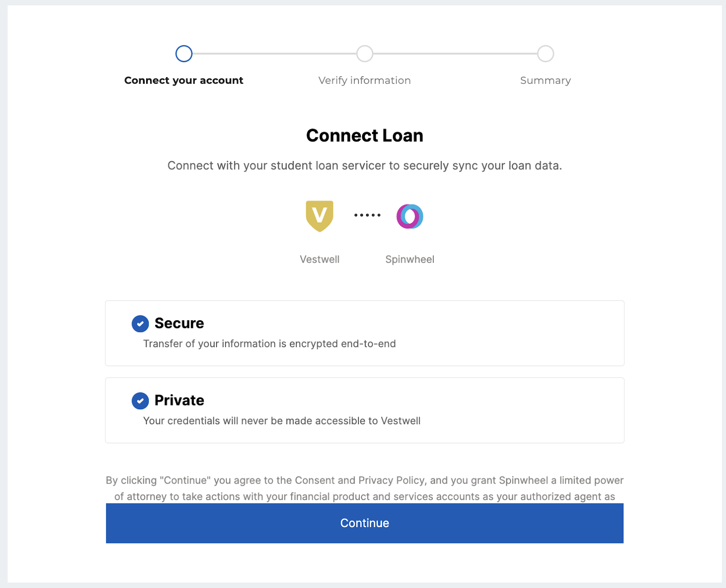
Task: Click the Vestwell shield logo icon
Action: 319,216
